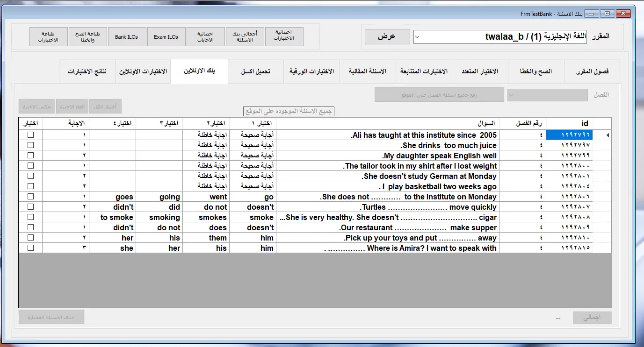Switch to the الصح والخطا tab
The image size is (644, 347).
point(536,71)
